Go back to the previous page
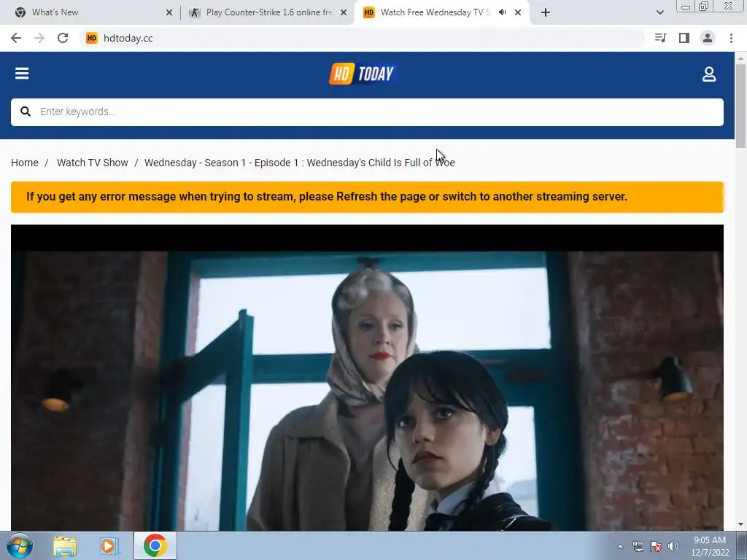Viewport: 747px width, 560px height. 16,38
